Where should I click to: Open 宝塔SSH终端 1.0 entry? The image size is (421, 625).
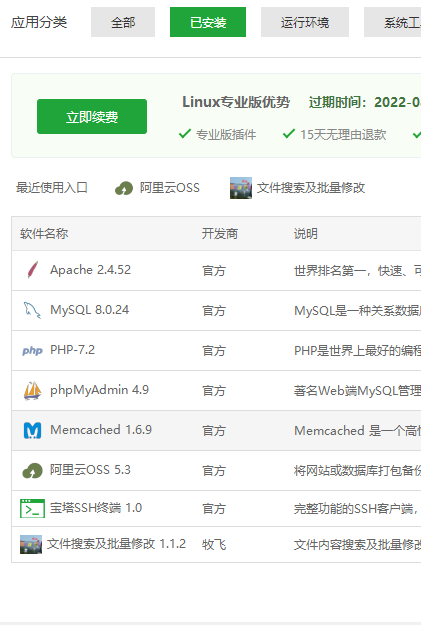(x=96, y=508)
